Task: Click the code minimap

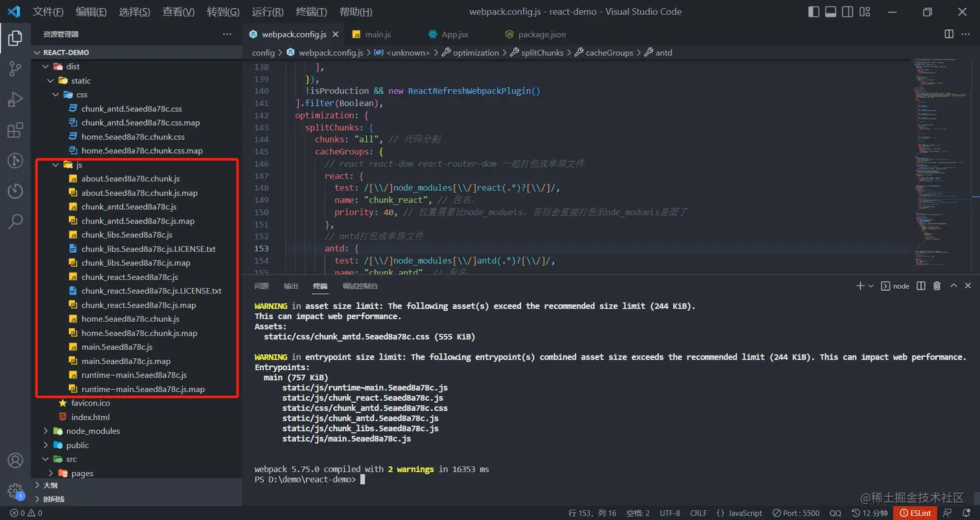Action: click(x=944, y=162)
